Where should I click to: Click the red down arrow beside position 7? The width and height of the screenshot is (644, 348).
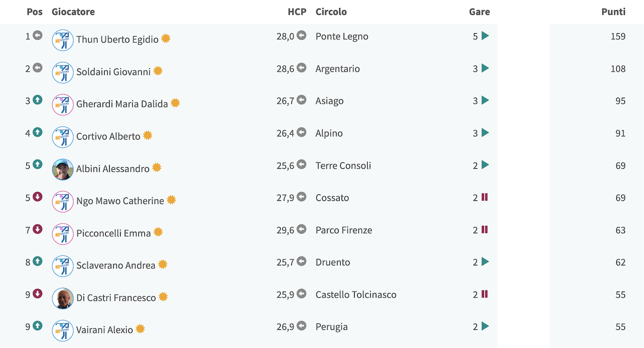pyautogui.click(x=37, y=229)
